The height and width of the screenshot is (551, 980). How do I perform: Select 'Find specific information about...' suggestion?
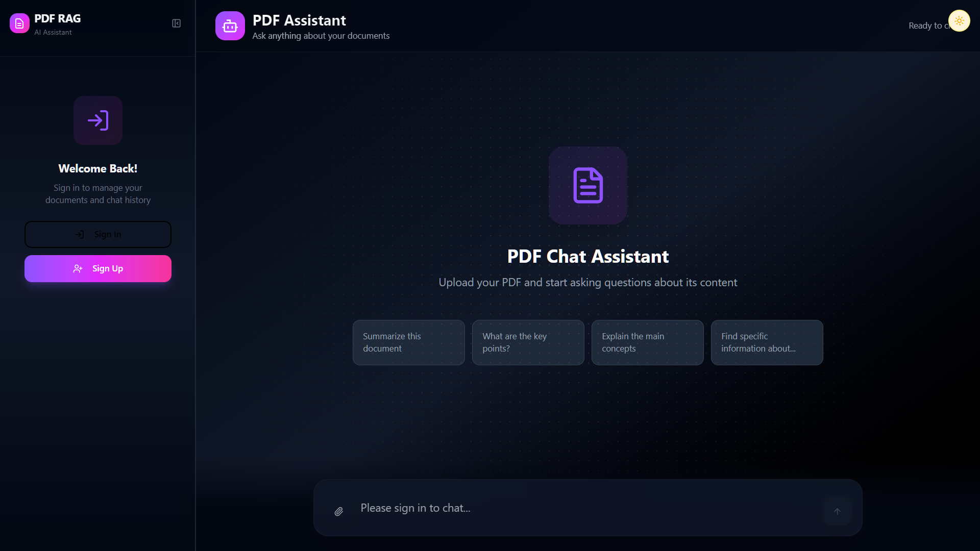pos(767,342)
